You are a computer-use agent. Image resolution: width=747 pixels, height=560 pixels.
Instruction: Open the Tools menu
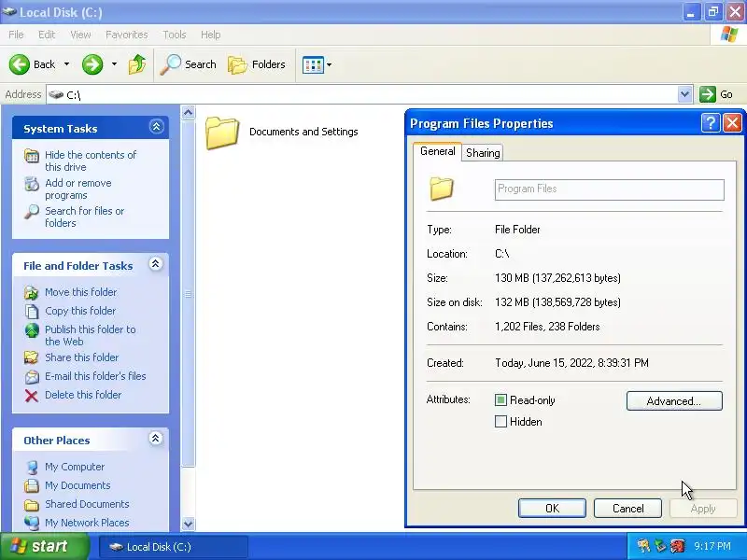175,35
